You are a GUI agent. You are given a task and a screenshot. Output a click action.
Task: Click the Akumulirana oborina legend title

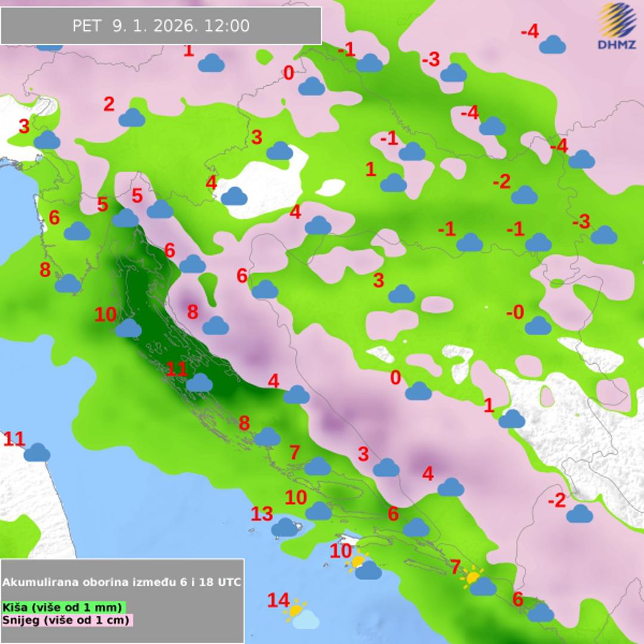click(x=122, y=582)
